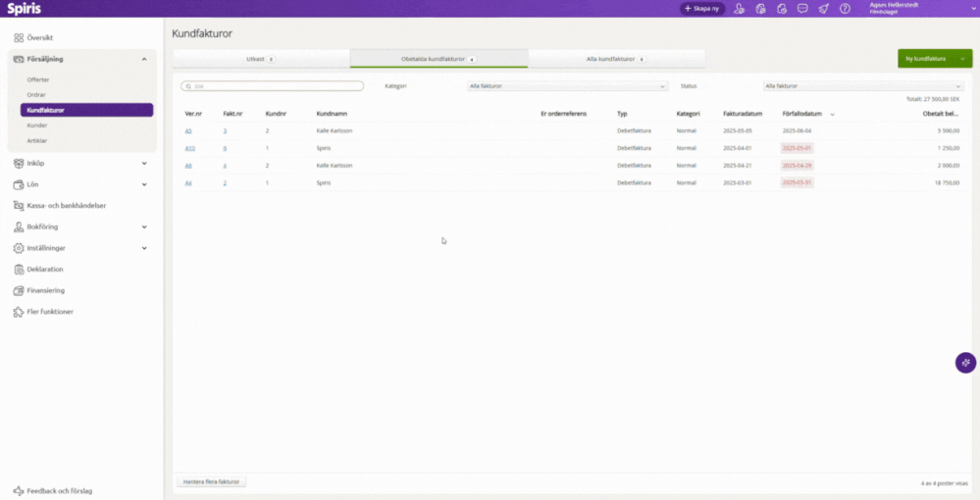Open the Kategori filter dropdown

[x=567, y=86]
